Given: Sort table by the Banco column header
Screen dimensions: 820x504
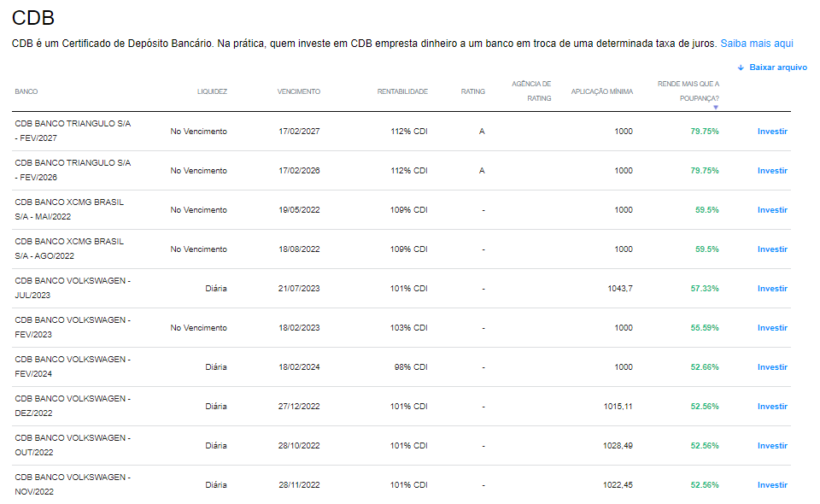Looking at the screenshot, I should (x=26, y=91).
